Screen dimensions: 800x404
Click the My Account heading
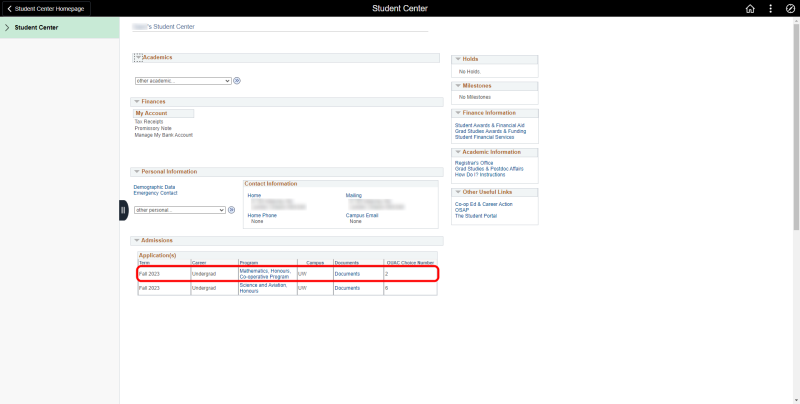coord(152,113)
